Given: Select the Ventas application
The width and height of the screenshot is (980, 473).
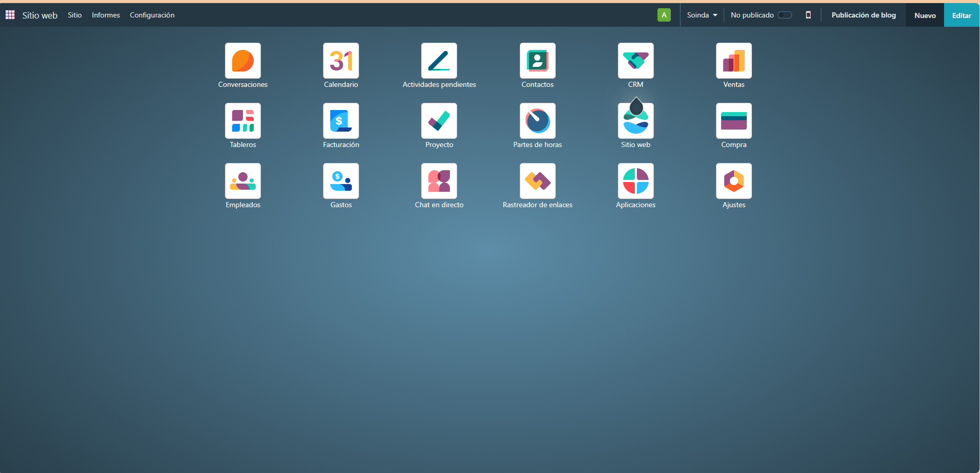Looking at the screenshot, I should click(x=733, y=61).
